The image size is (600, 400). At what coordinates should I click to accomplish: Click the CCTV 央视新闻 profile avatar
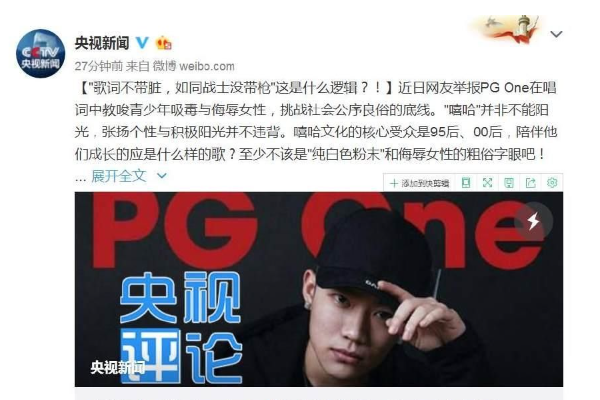tap(41, 53)
